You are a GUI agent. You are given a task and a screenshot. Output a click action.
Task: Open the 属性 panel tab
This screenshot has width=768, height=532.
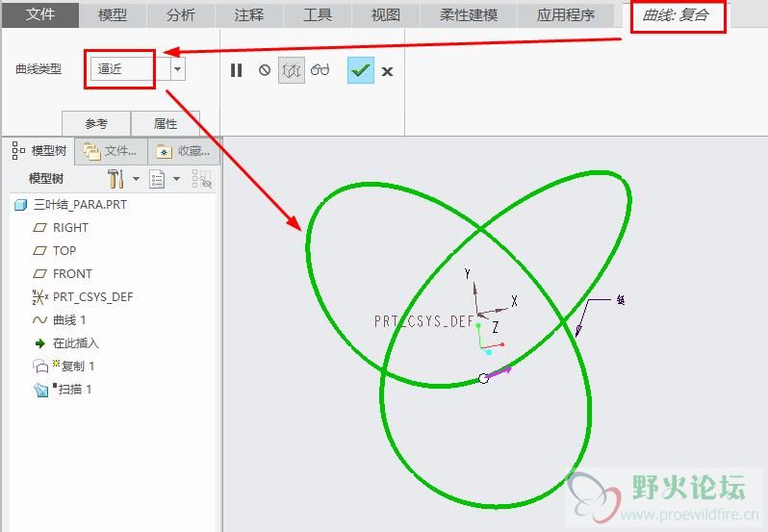tap(166, 123)
